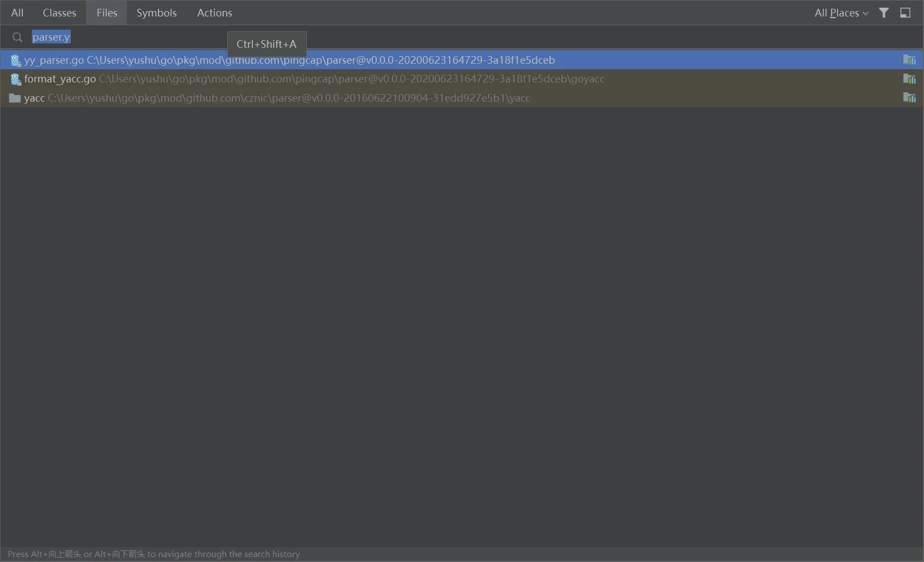924x562 pixels.
Task: Click the library icon on the yacc row
Action: [910, 97]
